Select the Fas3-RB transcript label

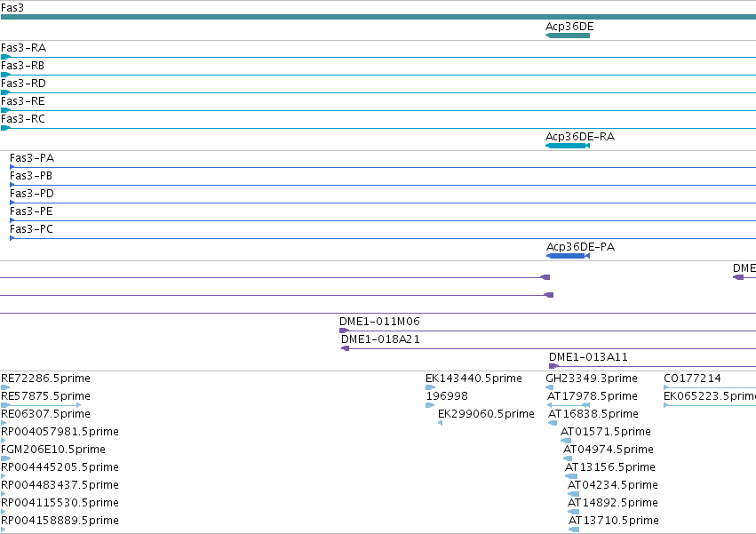click(x=23, y=66)
